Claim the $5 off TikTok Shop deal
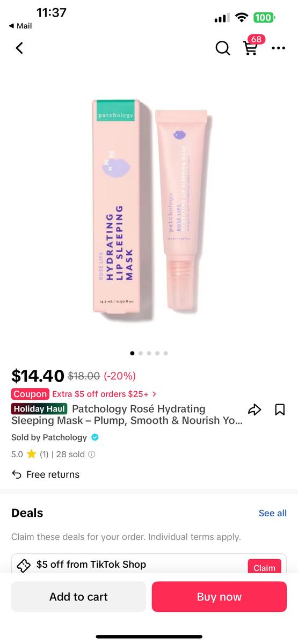 (264, 567)
